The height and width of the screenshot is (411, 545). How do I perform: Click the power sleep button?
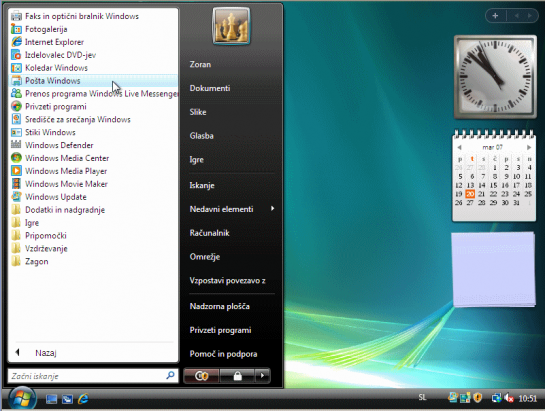click(202, 376)
